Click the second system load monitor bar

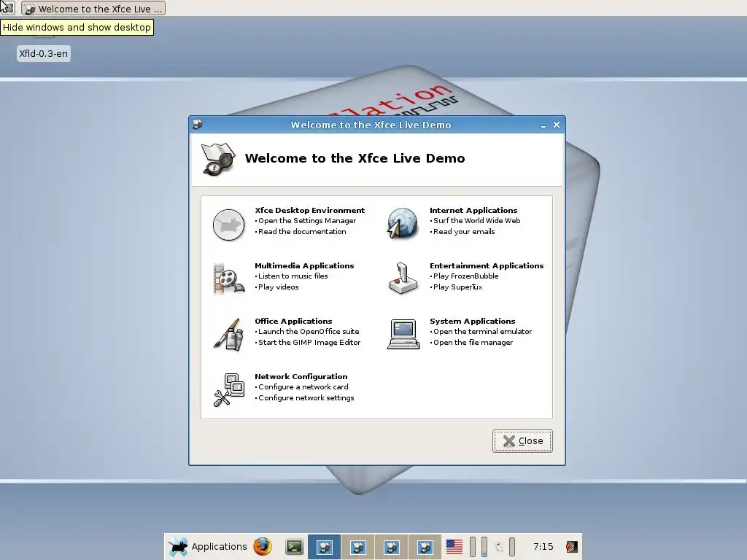pos(484,547)
